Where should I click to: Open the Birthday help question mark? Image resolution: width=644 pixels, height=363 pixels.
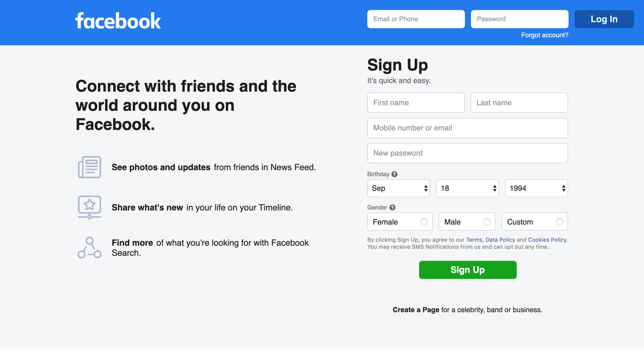tap(394, 174)
